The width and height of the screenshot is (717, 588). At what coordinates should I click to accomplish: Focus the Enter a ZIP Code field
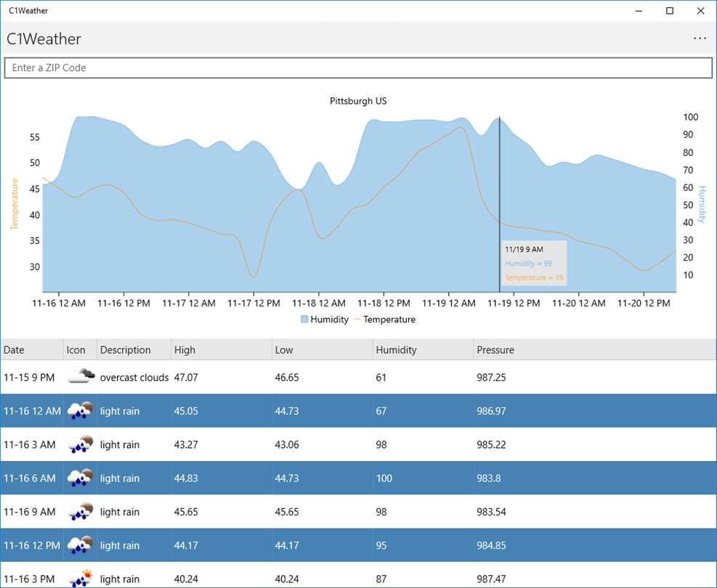358,68
